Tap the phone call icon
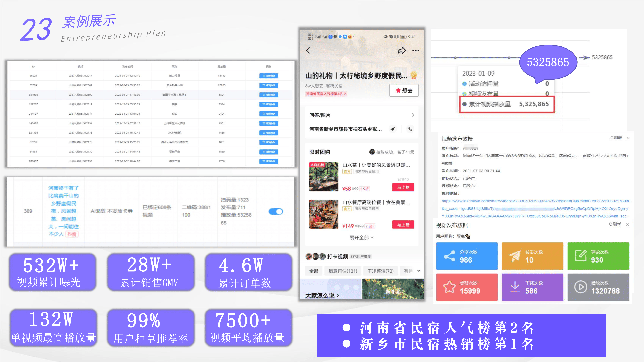This screenshot has width=644, height=362. pos(410,129)
